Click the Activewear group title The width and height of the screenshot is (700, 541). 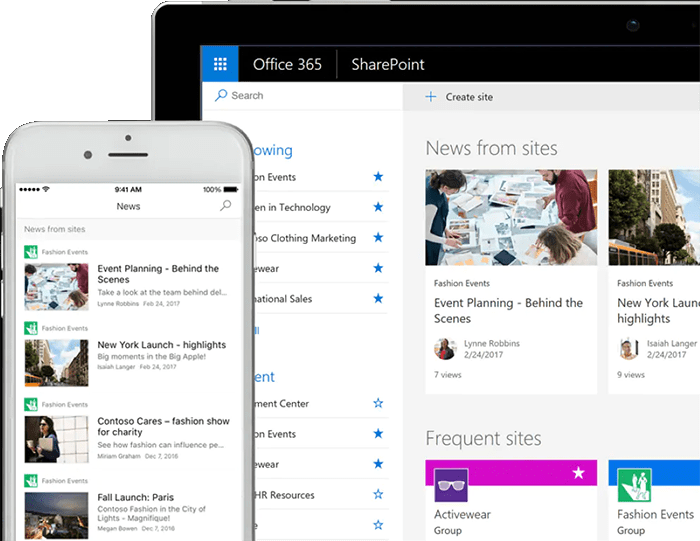462,515
